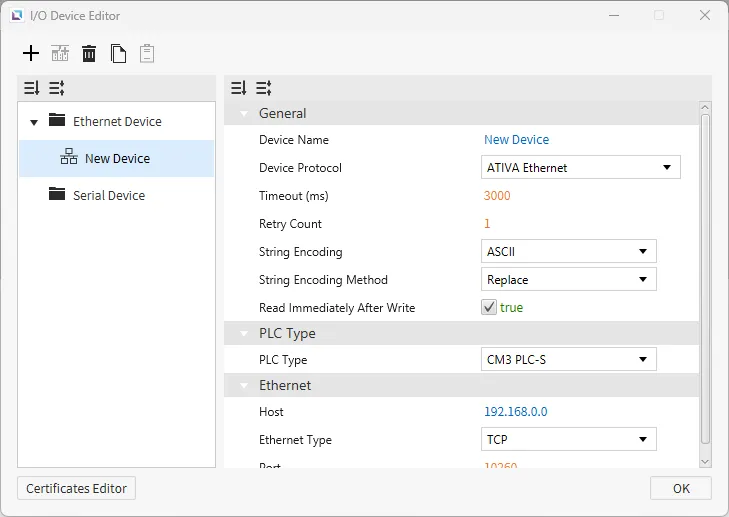Open the Ethernet Type dropdown
729x517 pixels.
pos(568,440)
